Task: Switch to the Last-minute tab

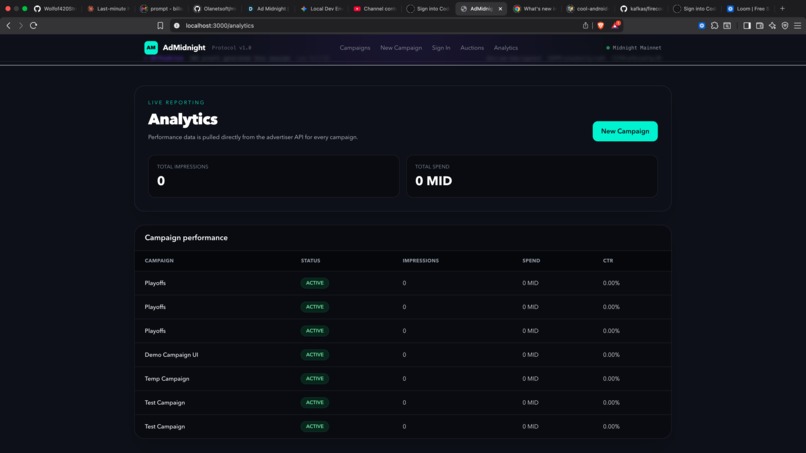Action: tap(108, 9)
